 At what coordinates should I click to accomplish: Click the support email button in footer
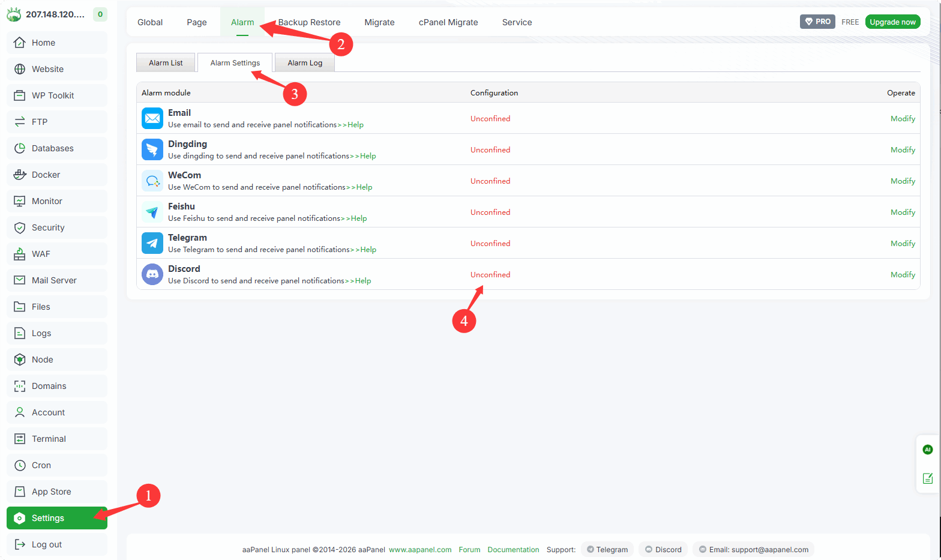[x=754, y=549]
